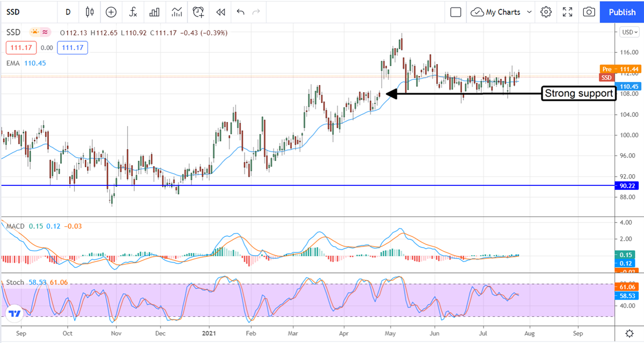644x343 pixels.
Task: Click the 110.45 EMA price label
Action: pyautogui.click(x=627, y=86)
